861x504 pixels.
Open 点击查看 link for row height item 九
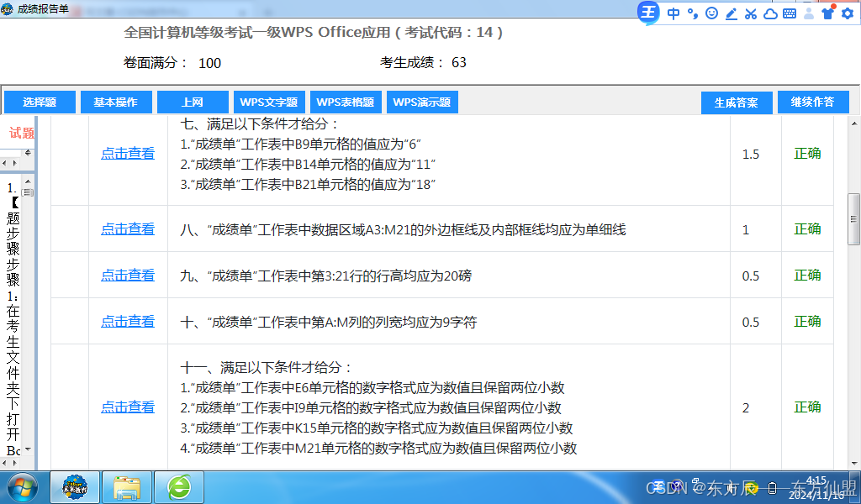click(x=128, y=276)
